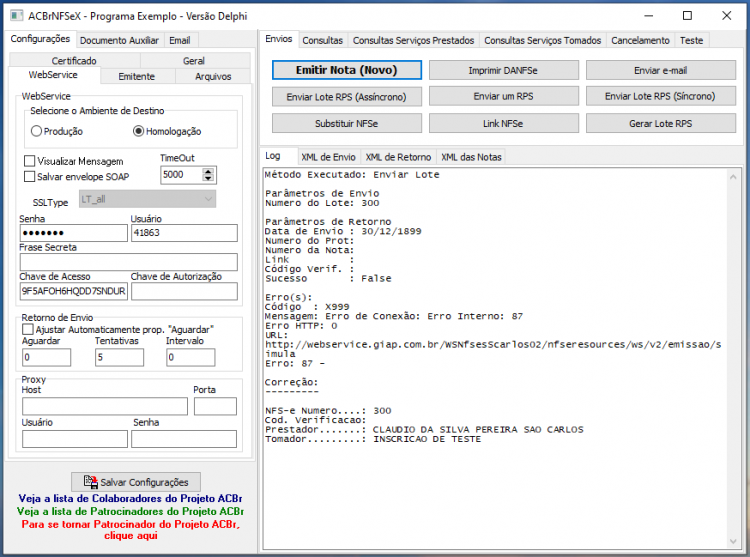Decrease the TimeOut value with down arrow
The width and height of the screenshot is (750, 557).
[208, 178]
